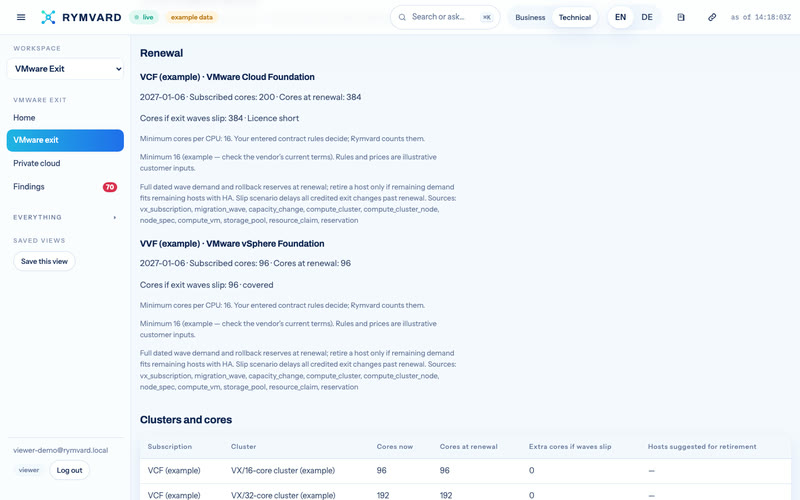Click Subscribed cores: 200 line
The height and width of the screenshot is (500, 800).
251,97
